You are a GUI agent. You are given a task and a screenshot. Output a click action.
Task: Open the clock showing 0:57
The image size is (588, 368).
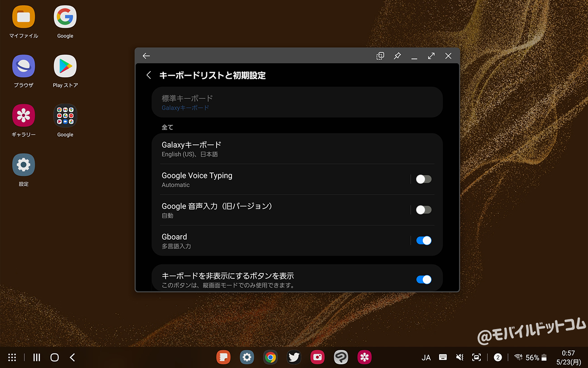click(x=568, y=353)
